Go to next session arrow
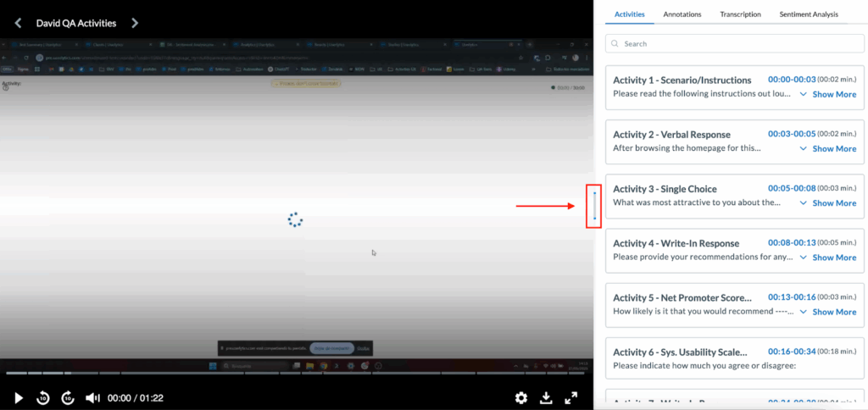The height and width of the screenshot is (410, 868). (x=135, y=23)
